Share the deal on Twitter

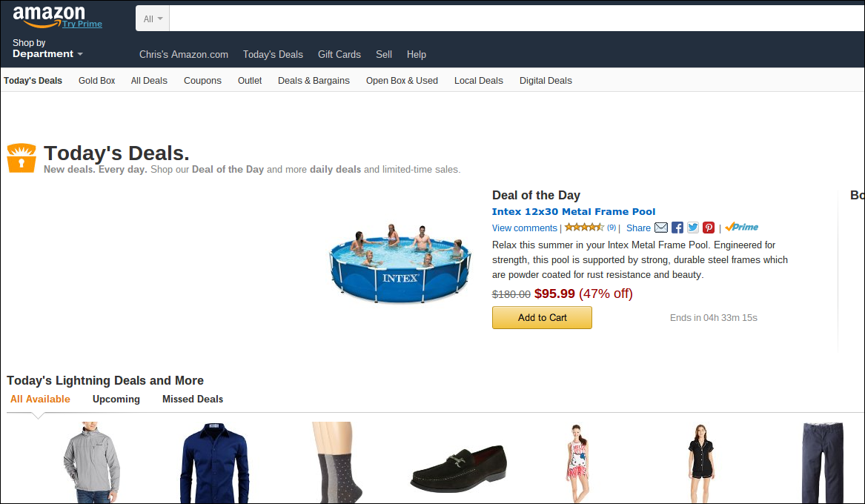coord(693,228)
